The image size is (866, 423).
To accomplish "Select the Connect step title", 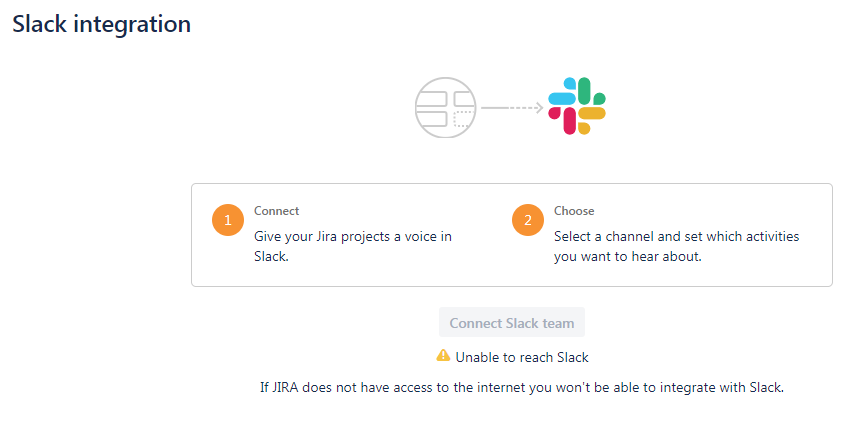I will pyautogui.click(x=276, y=211).
